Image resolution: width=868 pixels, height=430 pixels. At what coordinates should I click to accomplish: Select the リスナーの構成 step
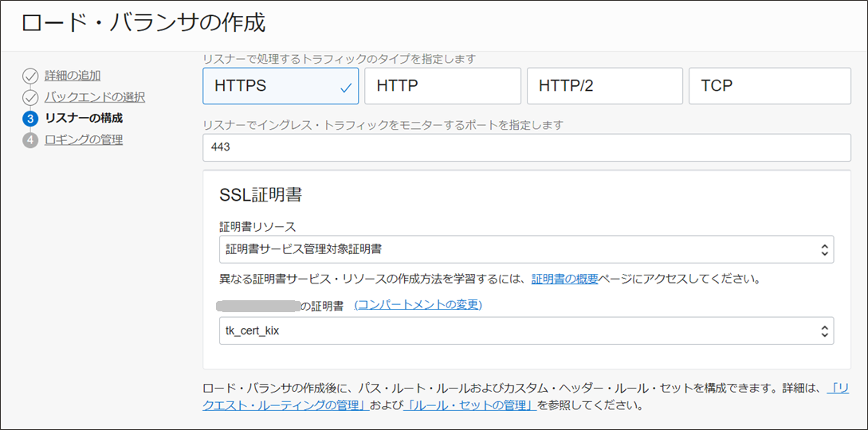click(x=84, y=119)
